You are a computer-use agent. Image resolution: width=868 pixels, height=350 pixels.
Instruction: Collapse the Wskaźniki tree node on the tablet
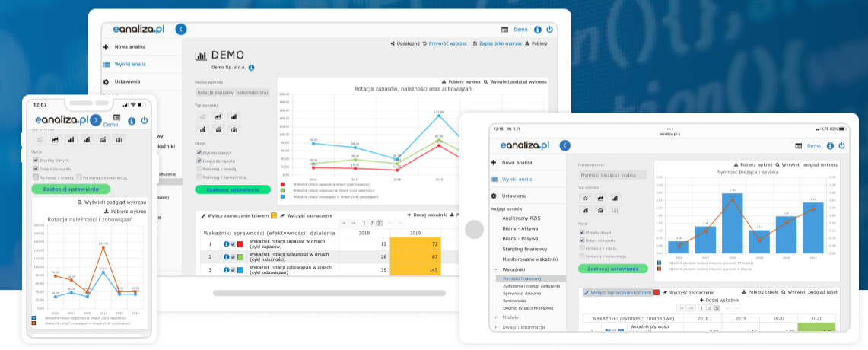point(495,269)
